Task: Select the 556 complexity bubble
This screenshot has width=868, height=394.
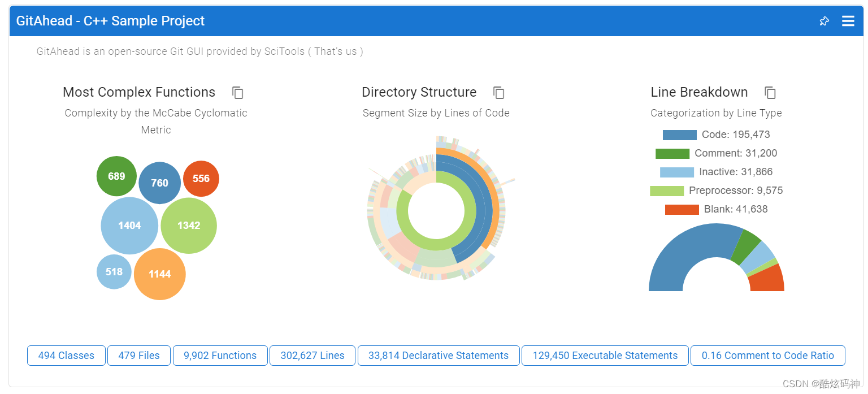Action: pos(201,179)
